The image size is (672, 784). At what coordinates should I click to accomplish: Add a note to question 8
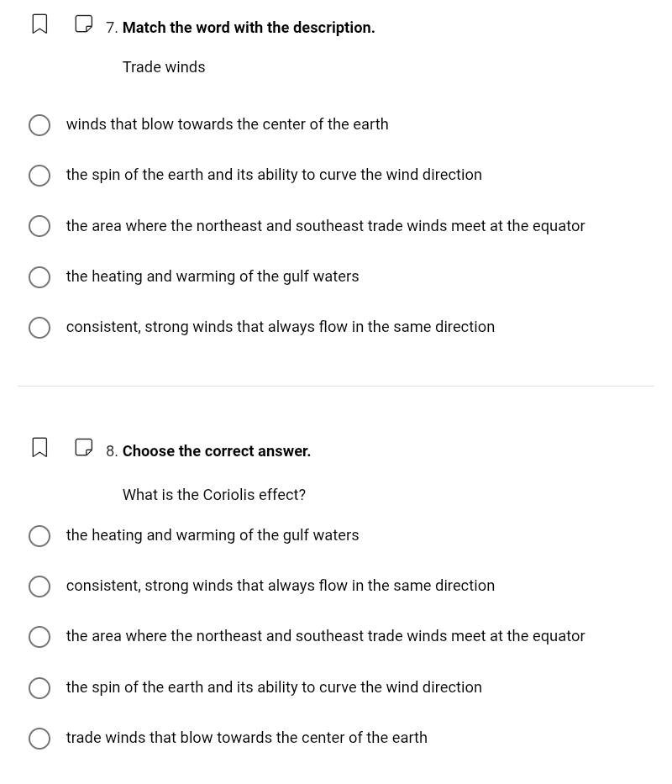(x=84, y=448)
